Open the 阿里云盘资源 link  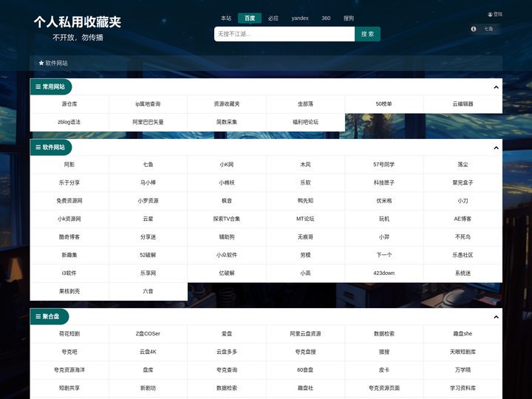coord(305,334)
